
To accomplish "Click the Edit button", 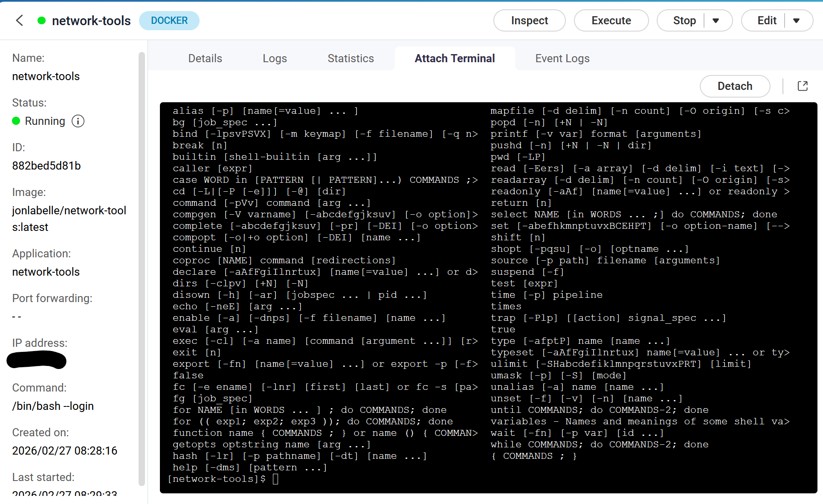I will 766,20.
